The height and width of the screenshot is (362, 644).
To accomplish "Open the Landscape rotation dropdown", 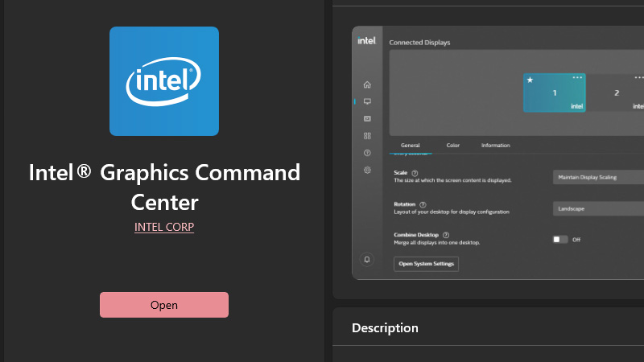I will click(x=598, y=209).
